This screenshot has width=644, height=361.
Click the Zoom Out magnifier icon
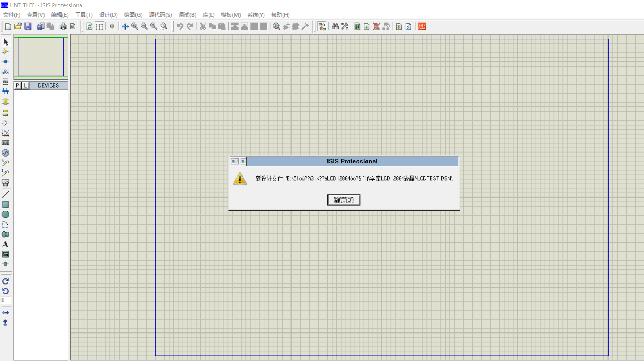pos(144,26)
